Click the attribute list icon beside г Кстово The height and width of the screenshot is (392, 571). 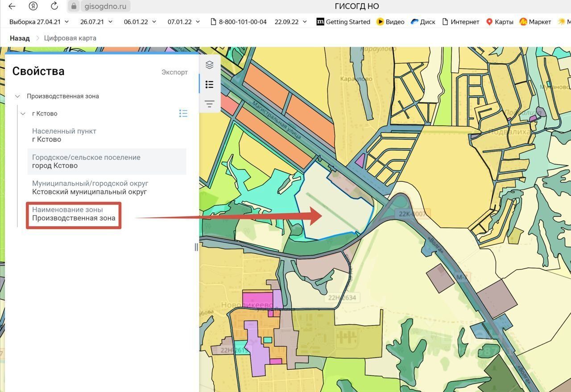pyautogui.click(x=183, y=113)
